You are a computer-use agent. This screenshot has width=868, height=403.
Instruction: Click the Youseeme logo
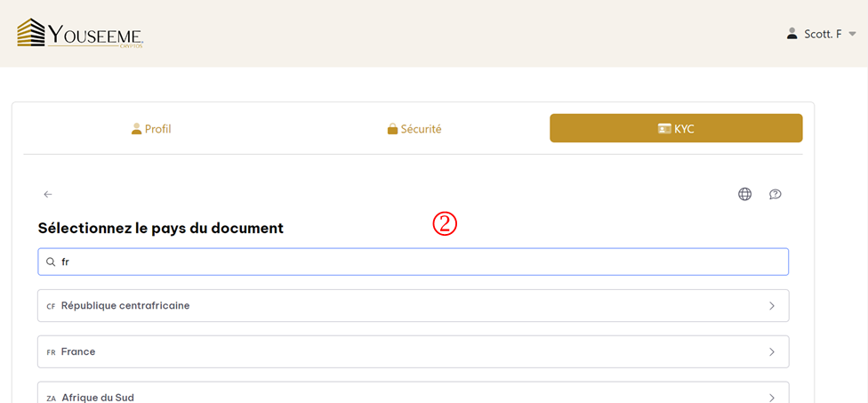tap(80, 33)
